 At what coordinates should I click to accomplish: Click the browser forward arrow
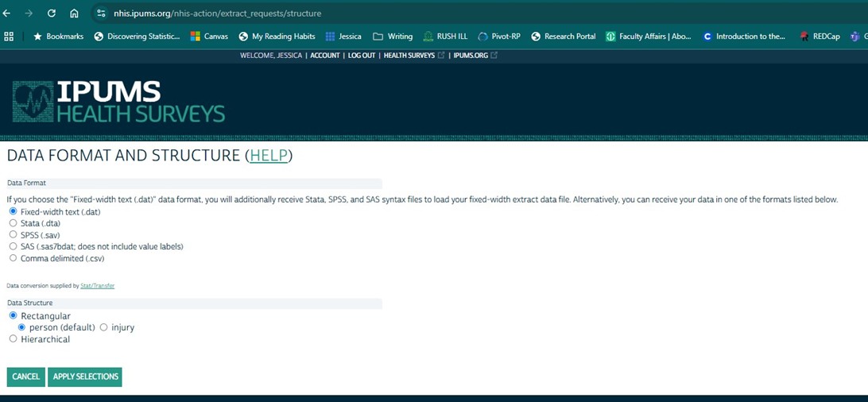pyautogui.click(x=29, y=14)
